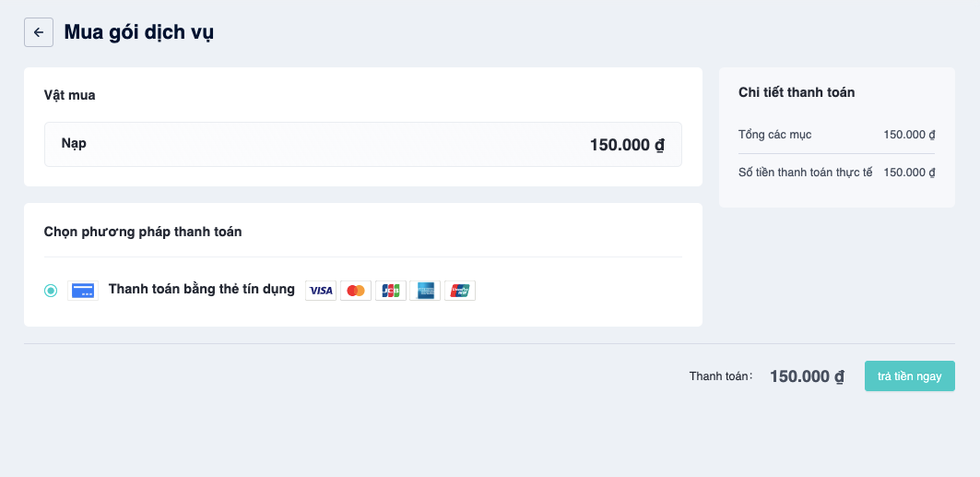
Task: Click the back arrow button
Action: coord(38,32)
